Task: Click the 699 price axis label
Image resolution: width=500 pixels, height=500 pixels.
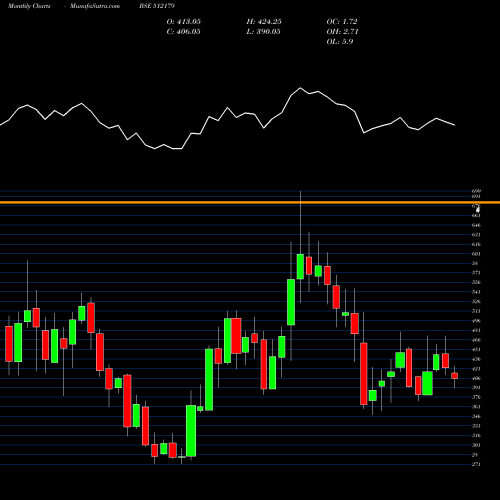Action: pos(476,191)
